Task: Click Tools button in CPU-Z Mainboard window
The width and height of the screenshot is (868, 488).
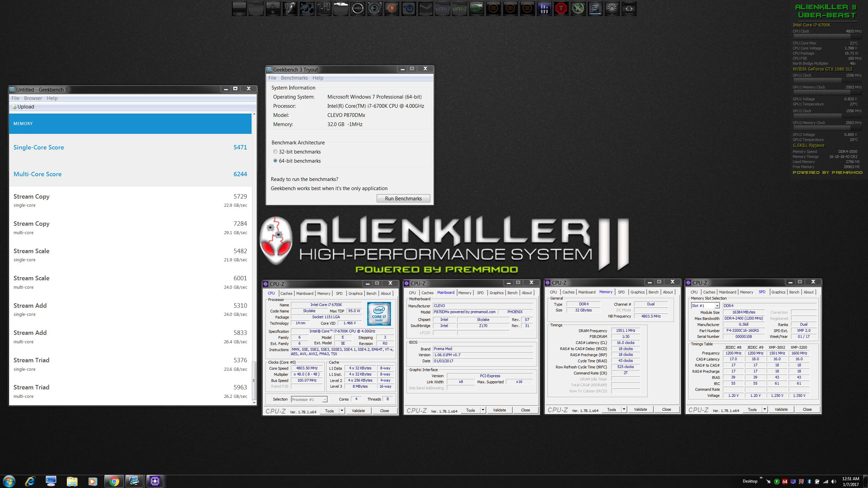Action: 470,410
